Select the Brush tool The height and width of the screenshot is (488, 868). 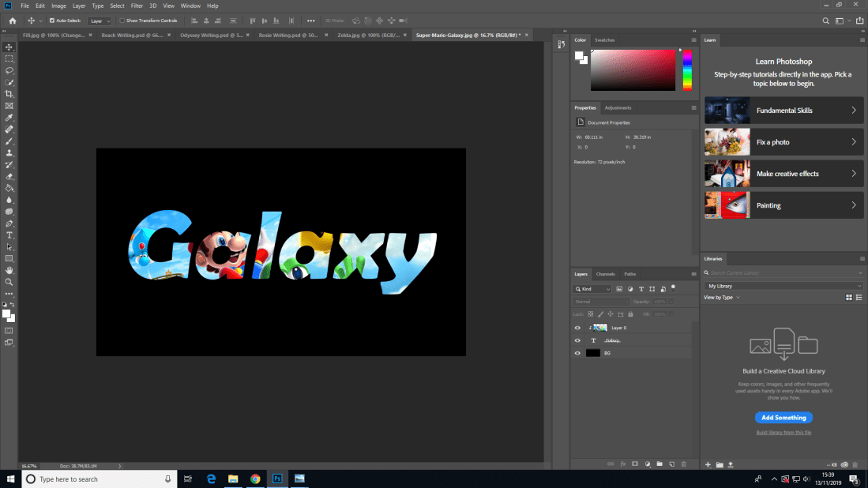click(x=9, y=141)
